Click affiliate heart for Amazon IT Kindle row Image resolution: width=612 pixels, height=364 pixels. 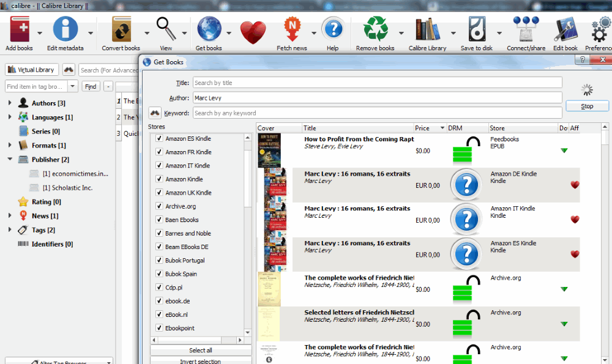(575, 219)
